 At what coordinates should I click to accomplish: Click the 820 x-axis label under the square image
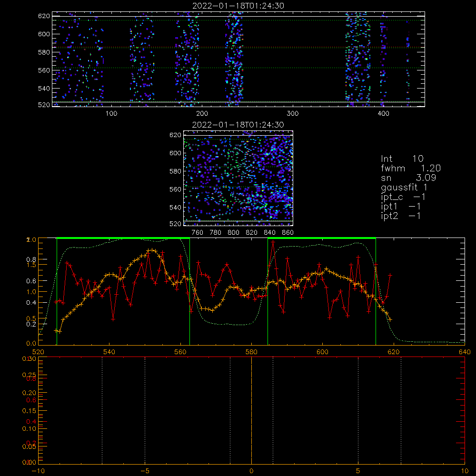(251, 233)
